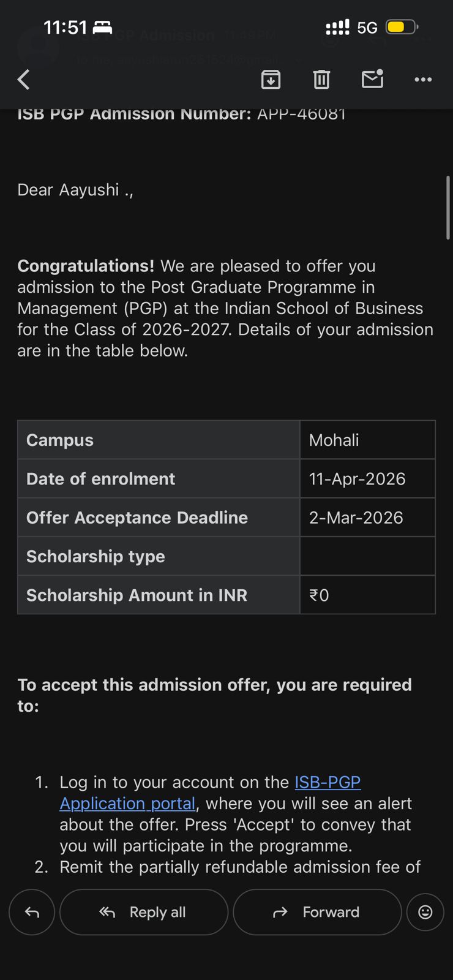Tap the 11-Apr-2026 enrolment date cell
This screenshot has width=453, height=980.
[x=367, y=478]
